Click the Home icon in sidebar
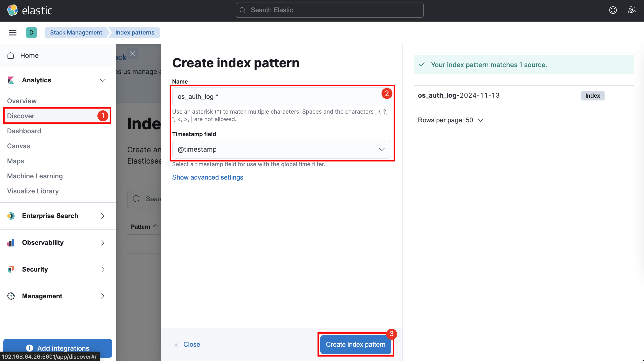Image resolution: width=644 pixels, height=361 pixels. [x=11, y=55]
